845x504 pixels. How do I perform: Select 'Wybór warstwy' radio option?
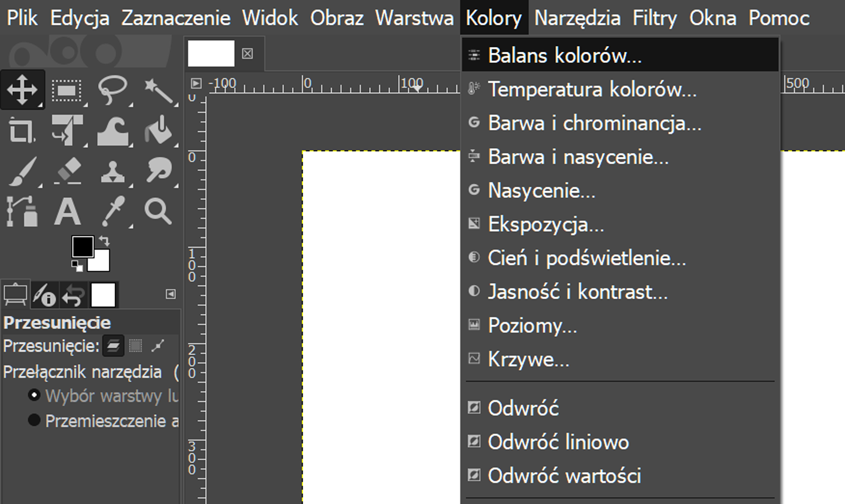34,395
